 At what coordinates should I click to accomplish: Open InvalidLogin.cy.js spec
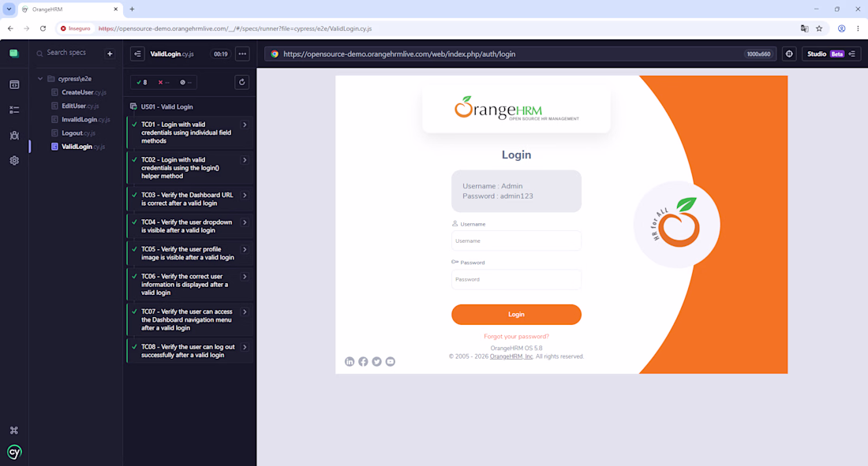point(86,120)
